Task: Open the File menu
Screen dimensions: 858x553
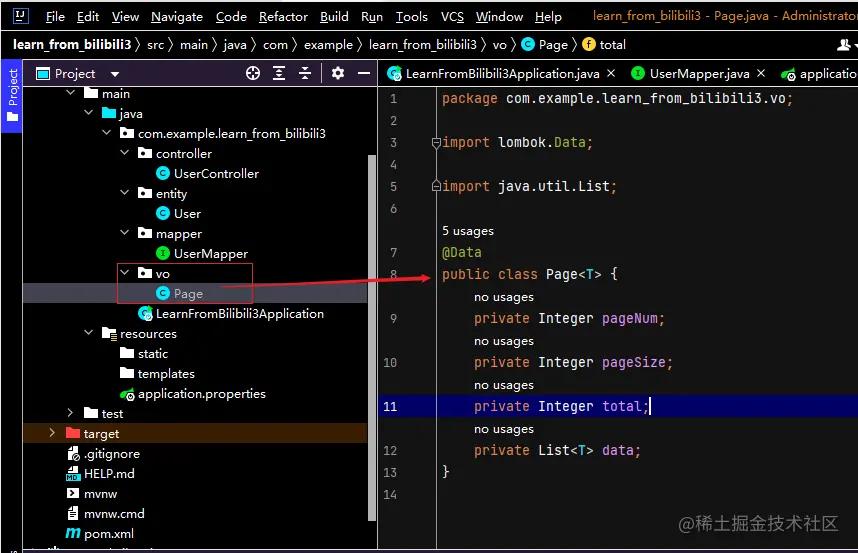Action: [x=55, y=16]
